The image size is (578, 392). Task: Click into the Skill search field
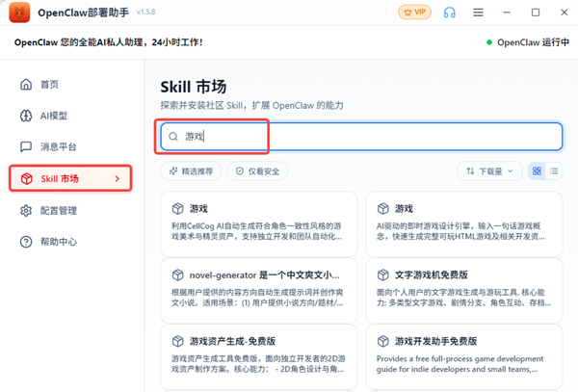tap(361, 137)
